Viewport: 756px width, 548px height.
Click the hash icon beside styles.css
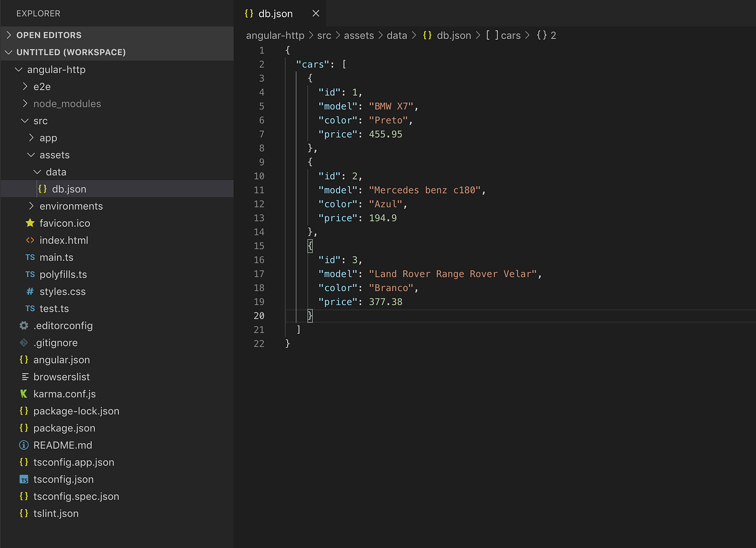pyautogui.click(x=30, y=292)
